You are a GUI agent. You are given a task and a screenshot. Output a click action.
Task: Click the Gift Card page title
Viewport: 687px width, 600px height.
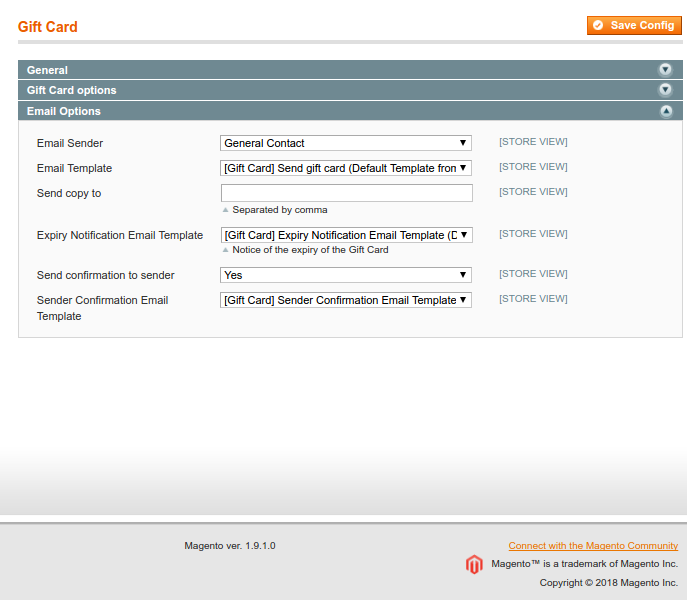(48, 27)
